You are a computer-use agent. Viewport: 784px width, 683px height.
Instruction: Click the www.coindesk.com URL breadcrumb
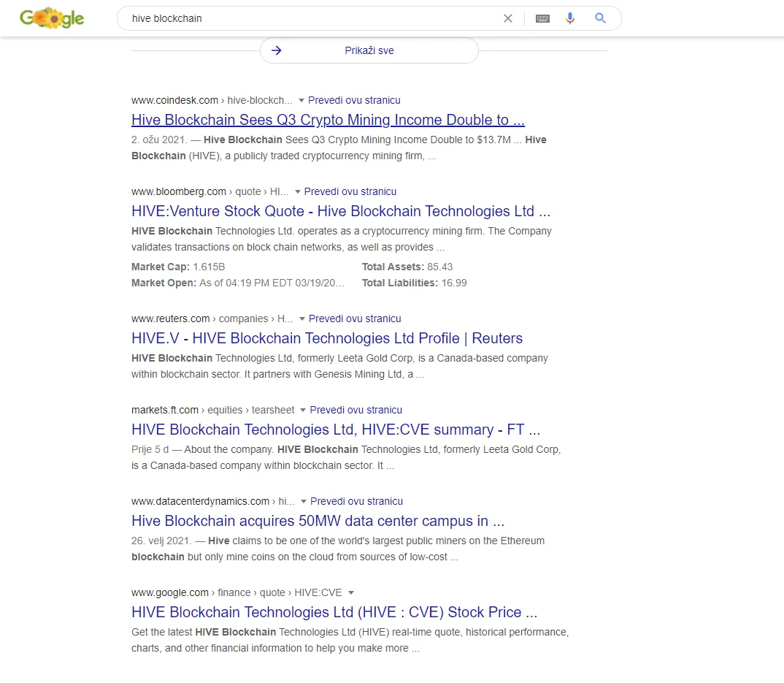coord(212,100)
